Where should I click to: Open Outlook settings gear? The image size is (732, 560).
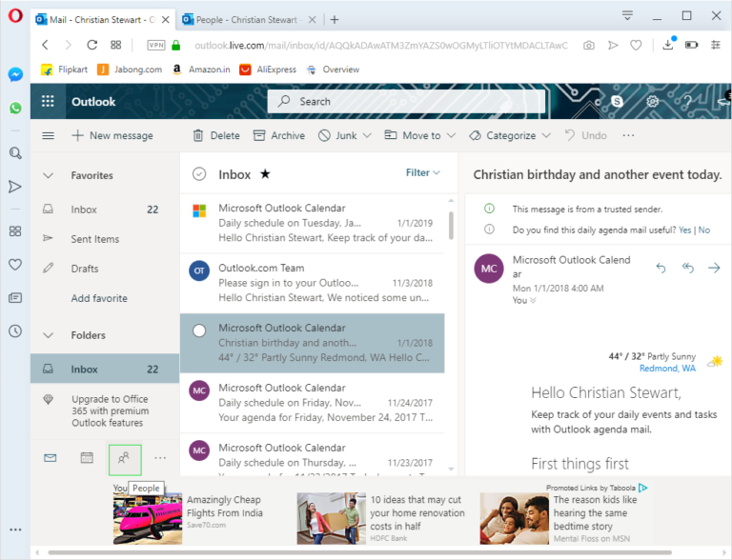pos(653,101)
